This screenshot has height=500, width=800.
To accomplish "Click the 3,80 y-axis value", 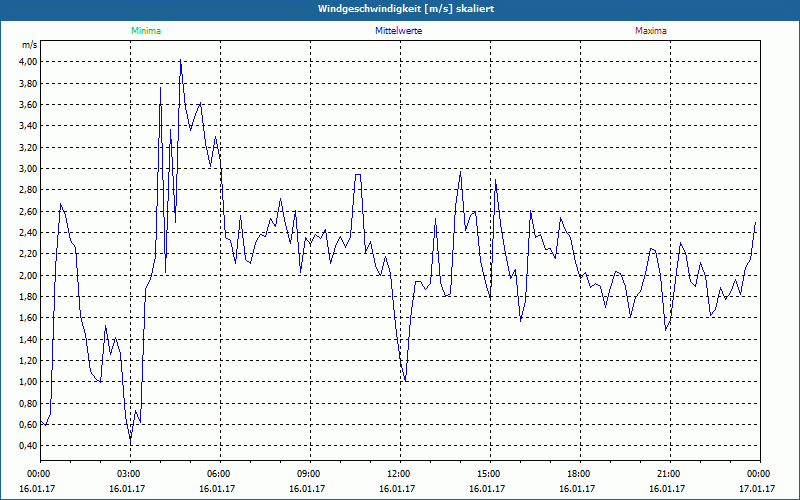I will pos(30,83).
